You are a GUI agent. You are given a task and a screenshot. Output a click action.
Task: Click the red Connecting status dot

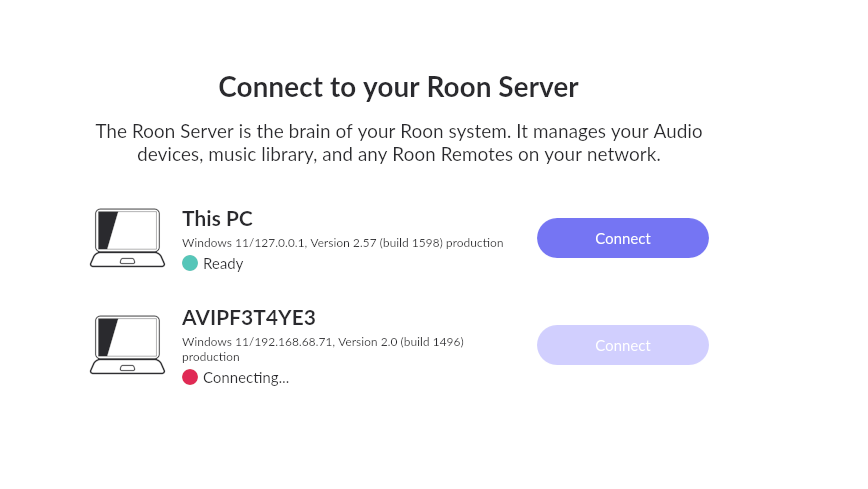point(190,377)
